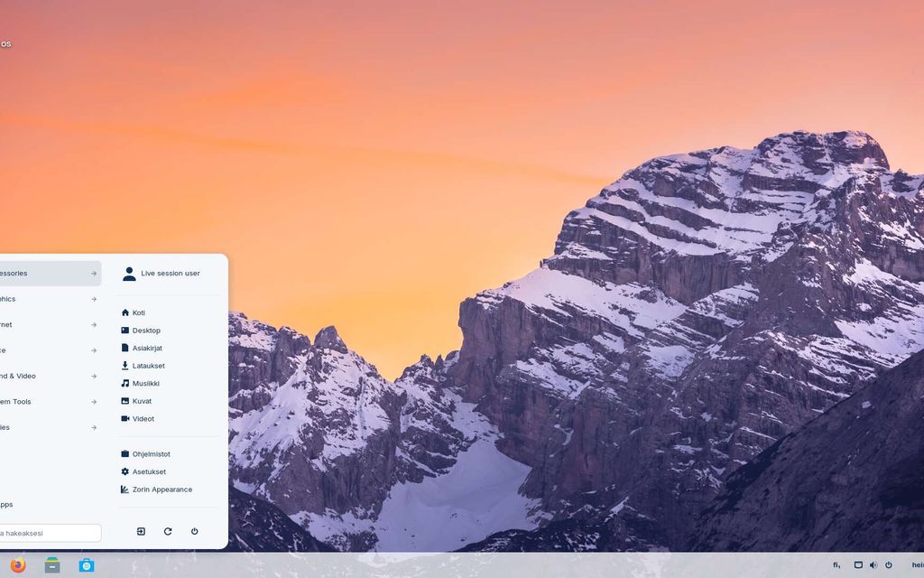Open the Software store taskbar icon

click(87, 565)
